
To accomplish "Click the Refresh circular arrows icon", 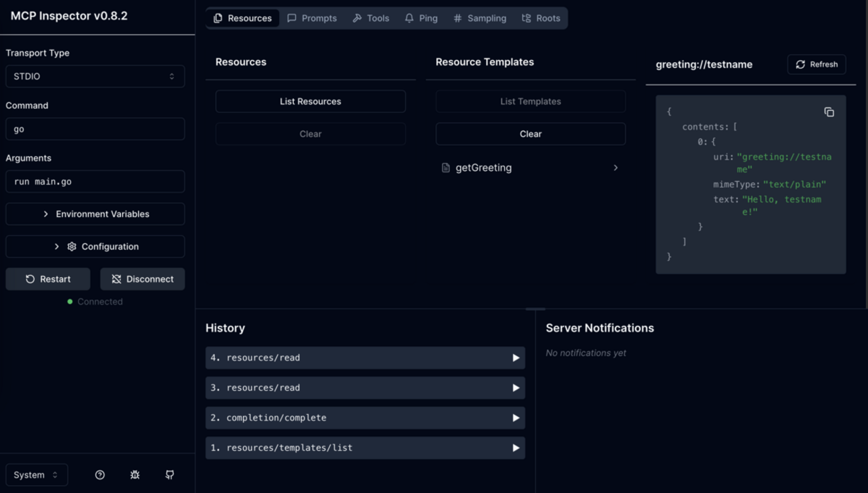I will point(800,64).
